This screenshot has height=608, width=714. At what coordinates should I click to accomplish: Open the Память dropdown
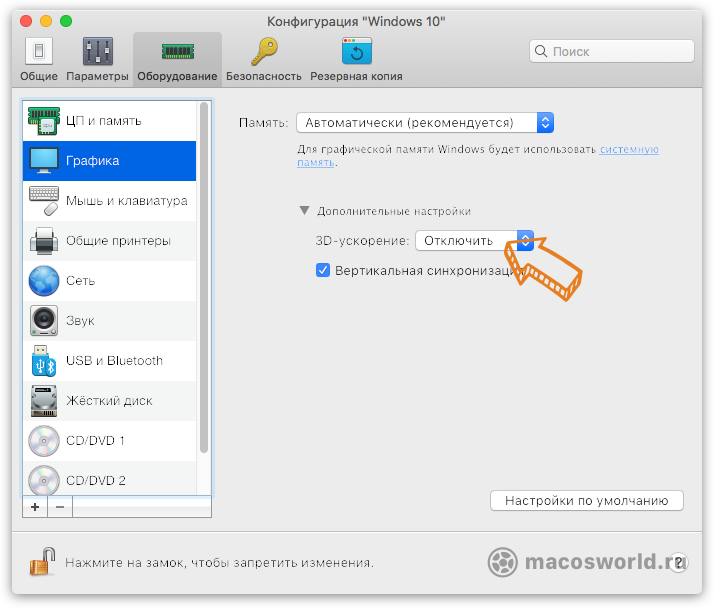coord(425,123)
